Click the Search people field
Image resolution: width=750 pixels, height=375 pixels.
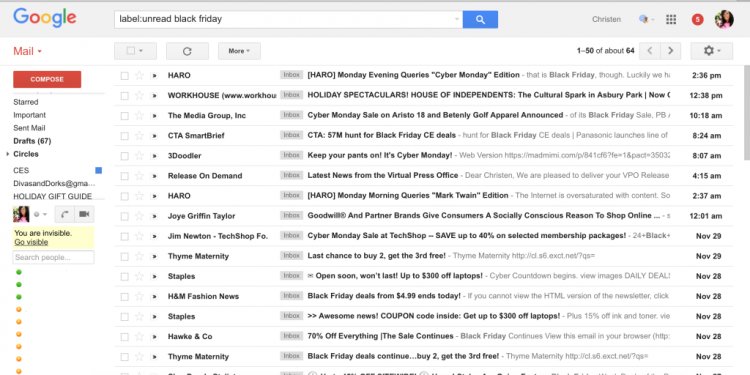(54, 257)
